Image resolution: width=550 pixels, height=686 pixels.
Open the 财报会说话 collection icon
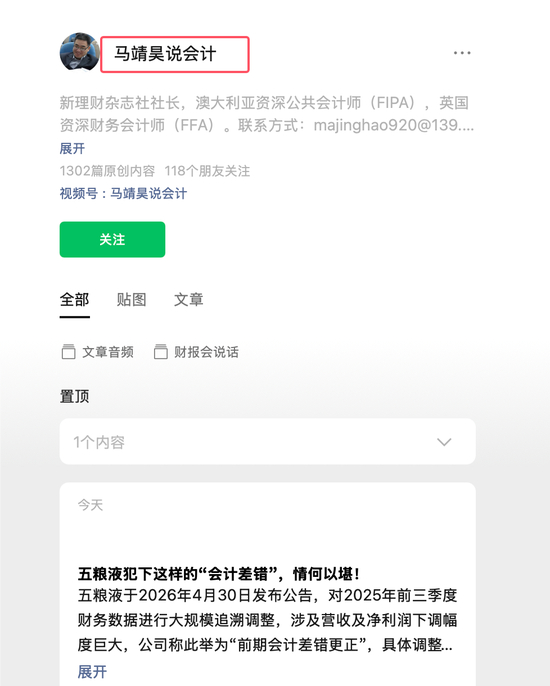tap(161, 352)
